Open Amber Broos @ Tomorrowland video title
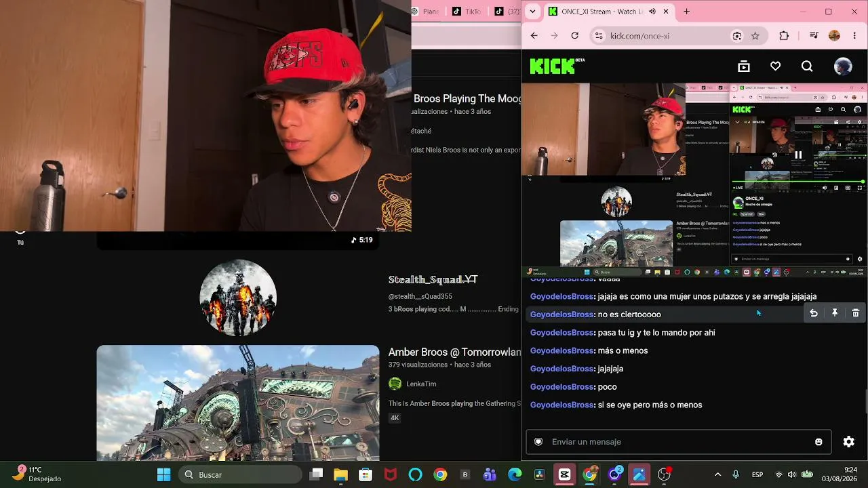 tap(454, 352)
